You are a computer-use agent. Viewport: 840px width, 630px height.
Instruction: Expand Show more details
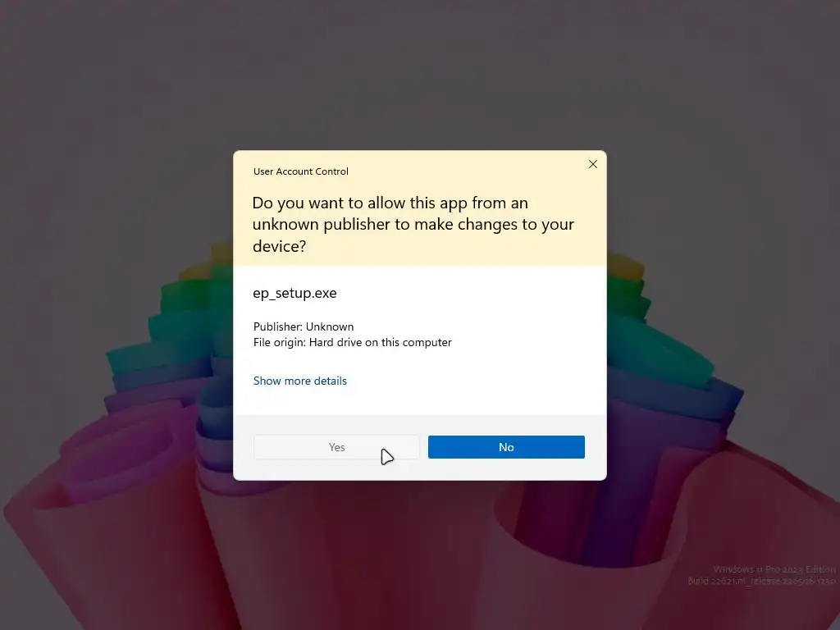[x=300, y=381]
